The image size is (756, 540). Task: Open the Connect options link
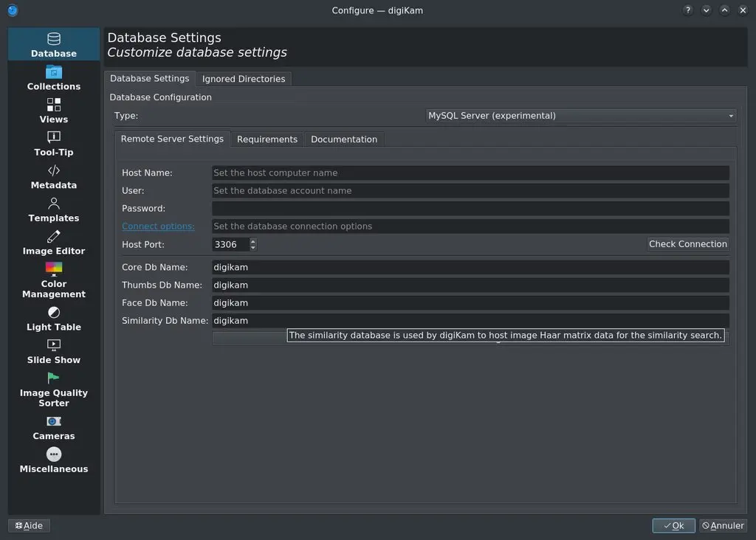coord(158,226)
